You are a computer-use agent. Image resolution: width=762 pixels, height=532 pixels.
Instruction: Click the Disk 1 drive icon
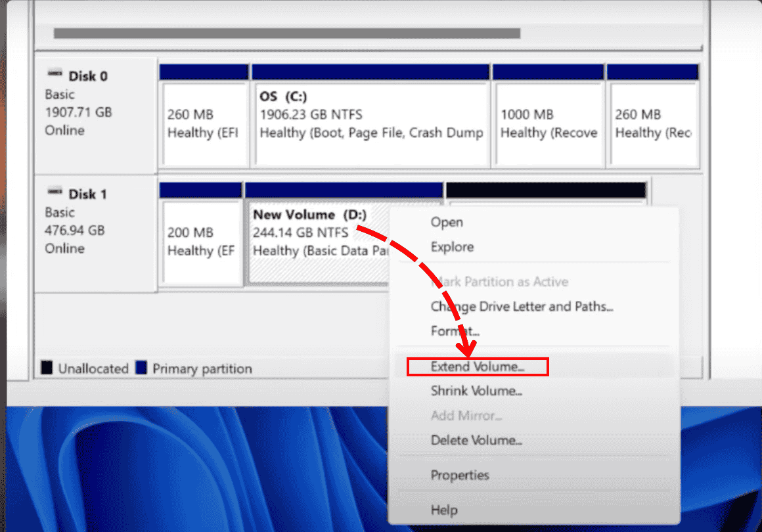pyautogui.click(x=55, y=191)
